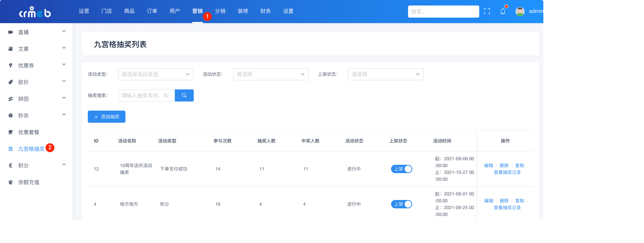
Task: Open the 装修 top menu
Action: pyautogui.click(x=243, y=11)
